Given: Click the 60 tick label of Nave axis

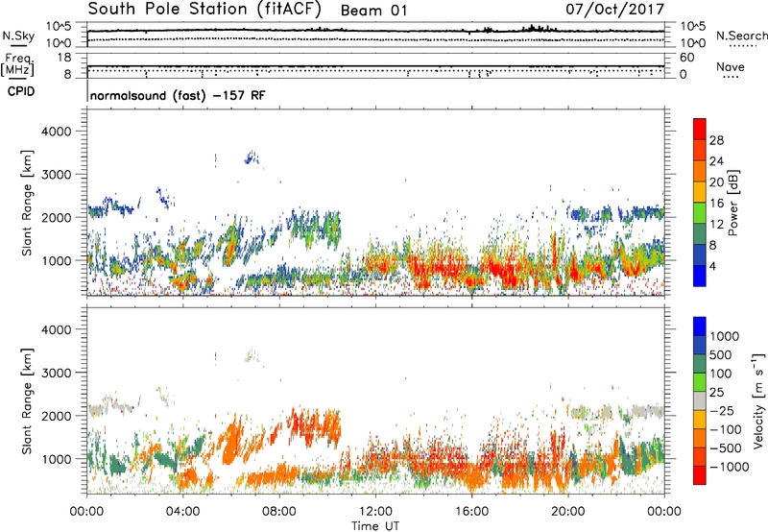Looking at the screenshot, I should point(687,58).
